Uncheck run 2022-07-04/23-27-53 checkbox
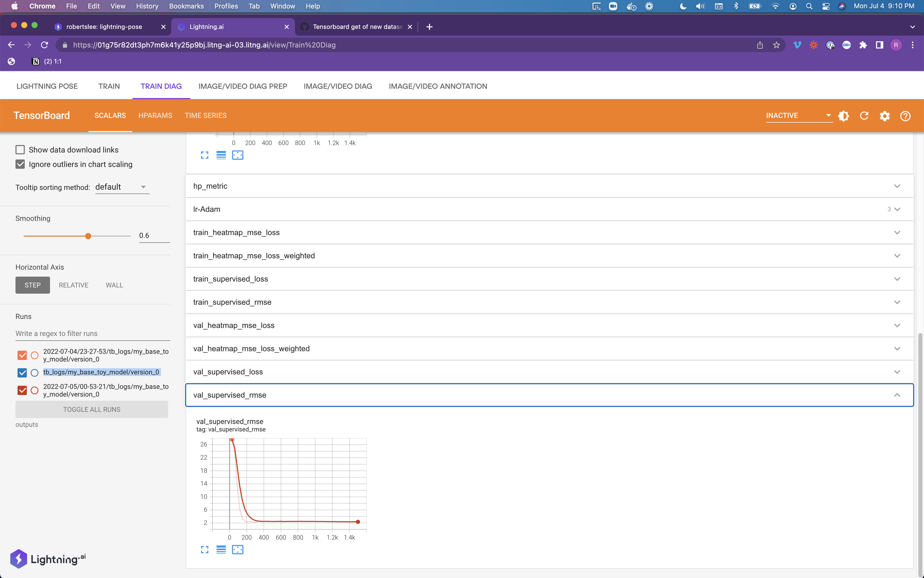The width and height of the screenshot is (924, 578). click(x=22, y=356)
